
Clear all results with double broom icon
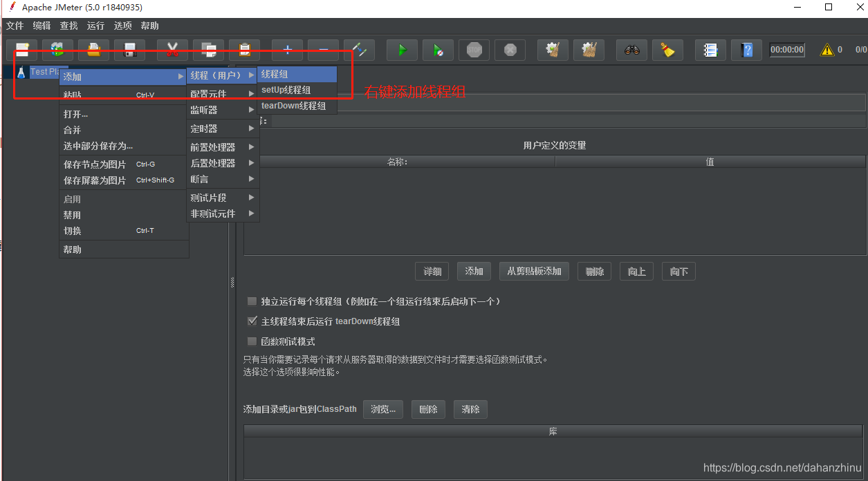(589, 50)
